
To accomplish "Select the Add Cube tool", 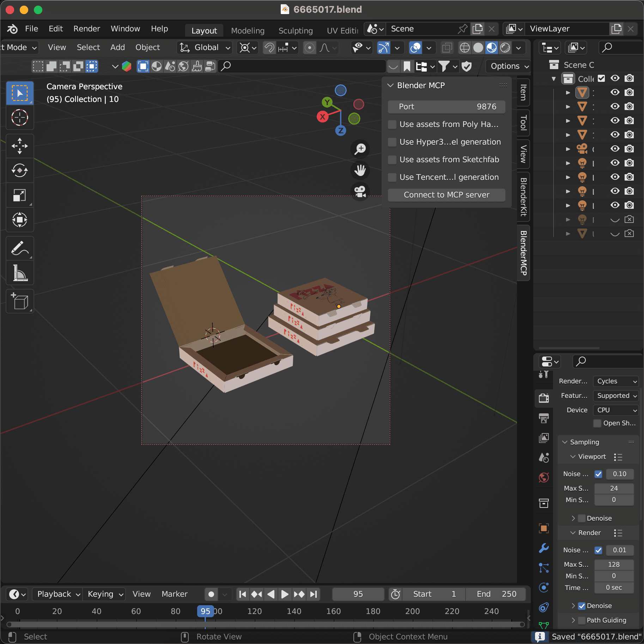I will pos(20,301).
